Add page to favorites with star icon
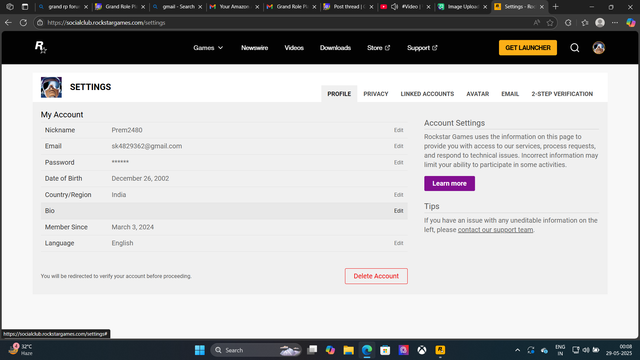This screenshot has height=360, width=640. tap(550, 22)
